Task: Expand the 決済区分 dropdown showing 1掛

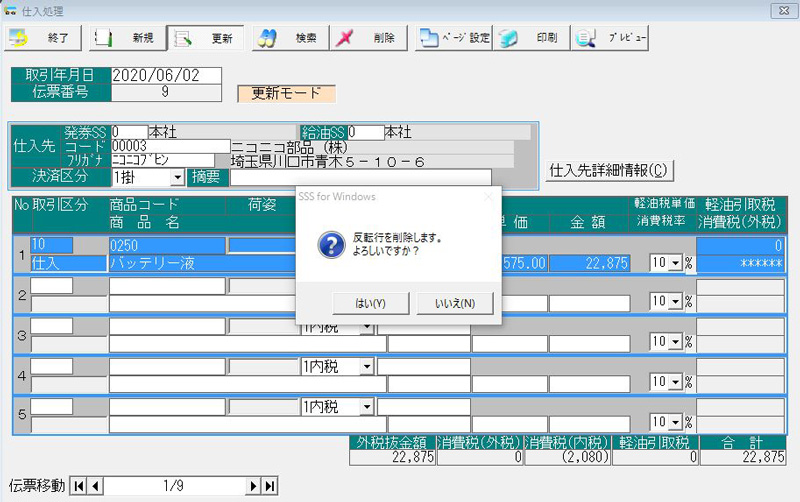Action: [177, 177]
